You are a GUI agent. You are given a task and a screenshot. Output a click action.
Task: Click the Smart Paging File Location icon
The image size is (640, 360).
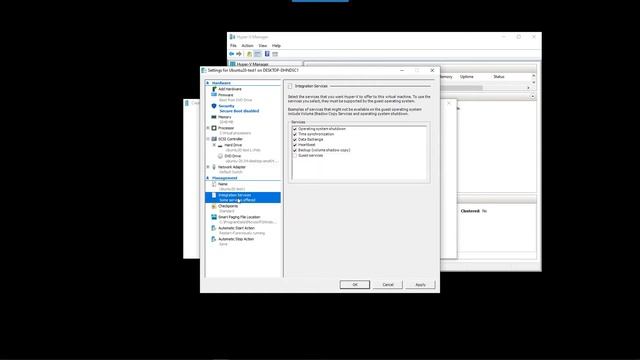(x=214, y=217)
